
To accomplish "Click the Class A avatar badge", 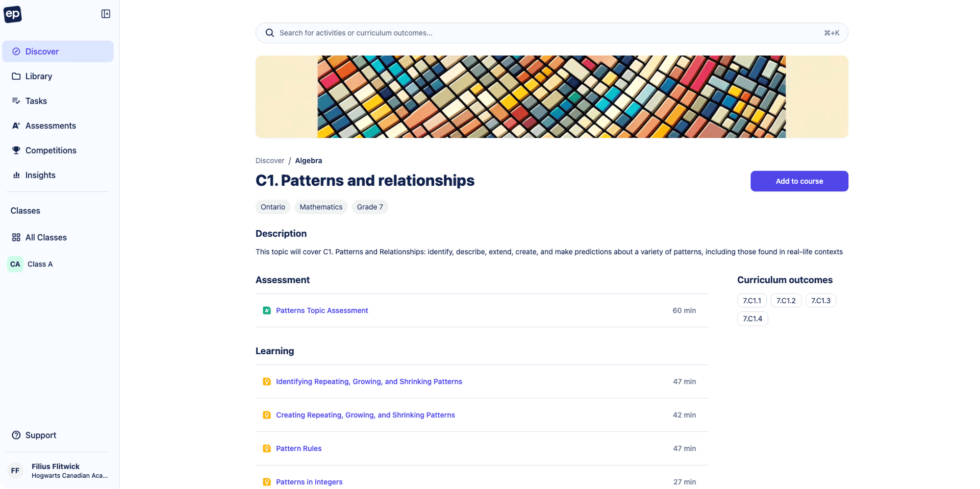I will (x=15, y=264).
